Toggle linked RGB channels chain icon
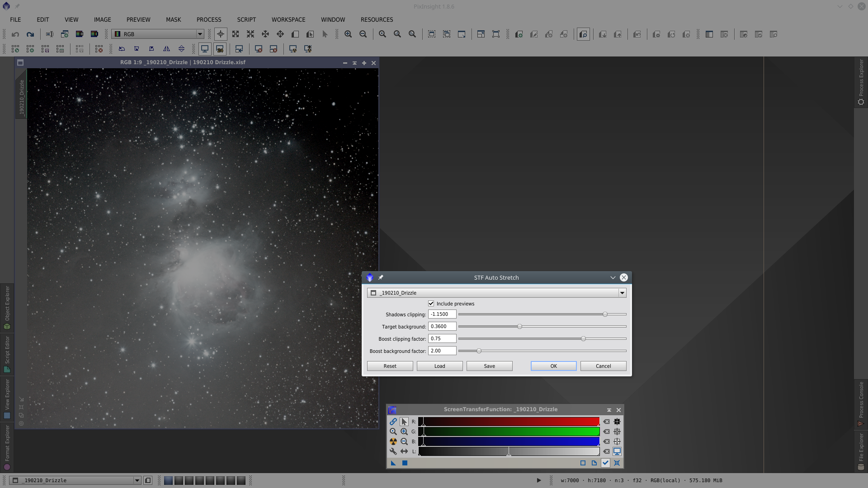868x488 pixels. coord(393,422)
